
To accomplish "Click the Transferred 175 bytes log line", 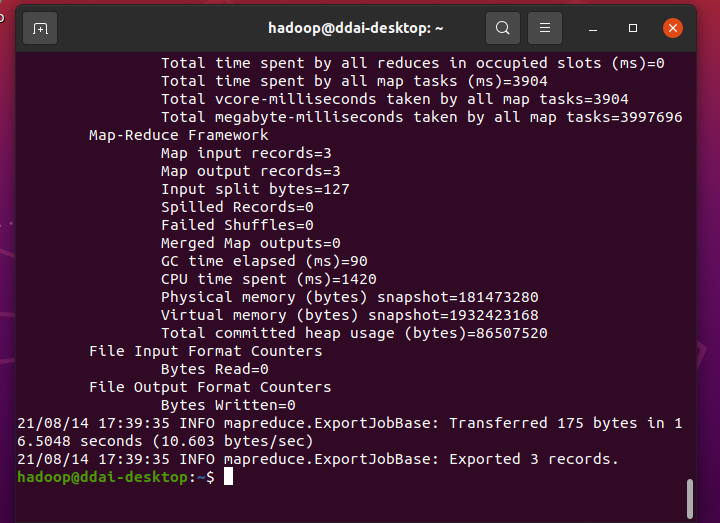I will [349, 432].
